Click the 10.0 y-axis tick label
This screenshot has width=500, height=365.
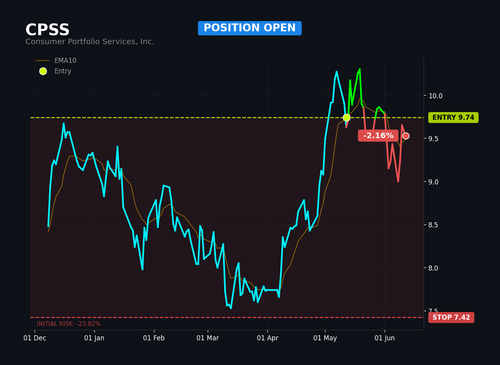pyautogui.click(x=436, y=96)
